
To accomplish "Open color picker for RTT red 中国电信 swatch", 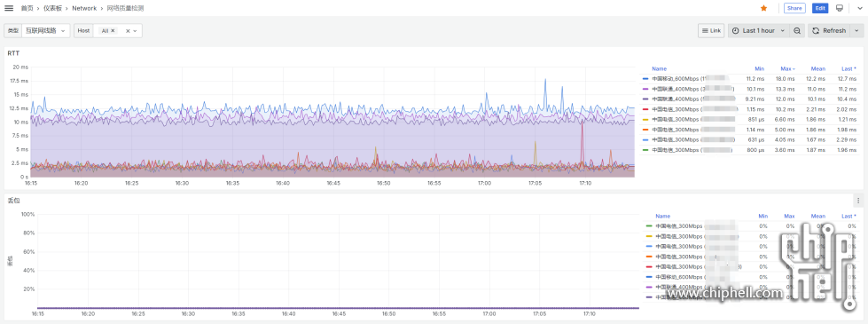I will pyautogui.click(x=645, y=109).
